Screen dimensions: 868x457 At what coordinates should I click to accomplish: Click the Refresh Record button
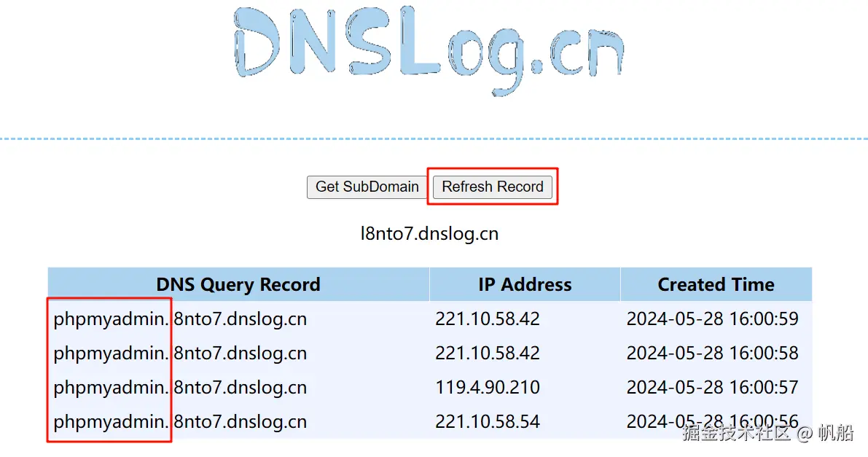493,187
